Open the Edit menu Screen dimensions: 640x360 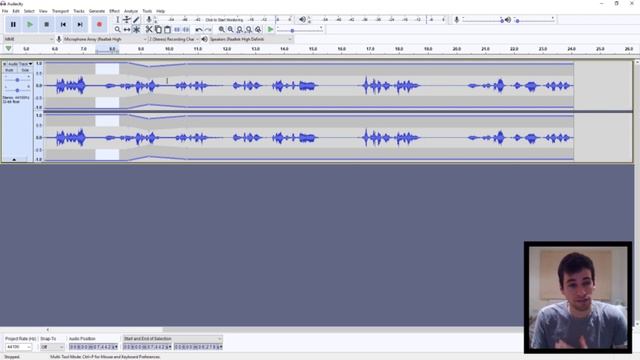tap(16, 11)
